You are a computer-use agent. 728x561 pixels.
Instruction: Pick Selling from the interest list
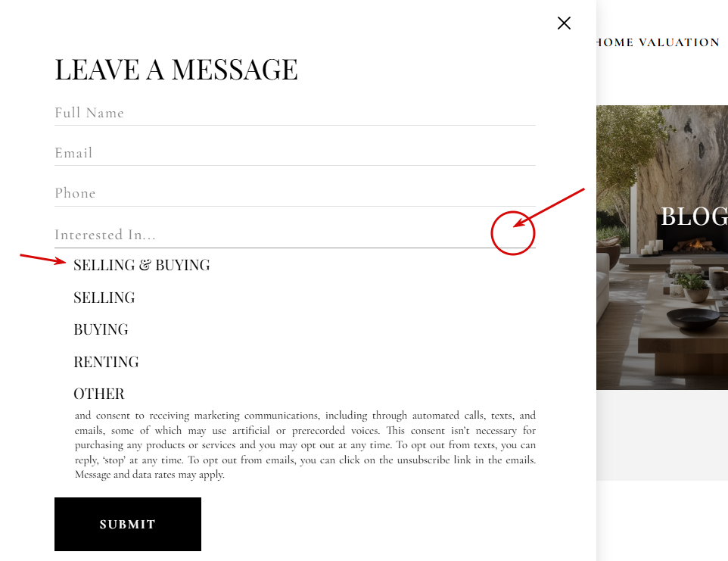click(x=104, y=298)
